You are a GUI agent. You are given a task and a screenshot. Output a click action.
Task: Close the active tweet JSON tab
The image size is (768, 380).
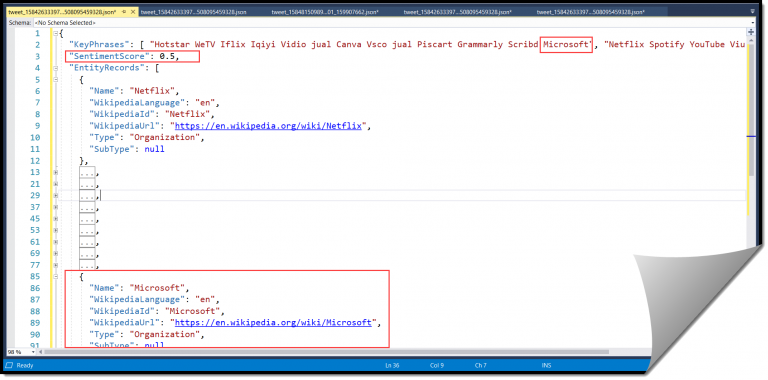click(x=133, y=11)
